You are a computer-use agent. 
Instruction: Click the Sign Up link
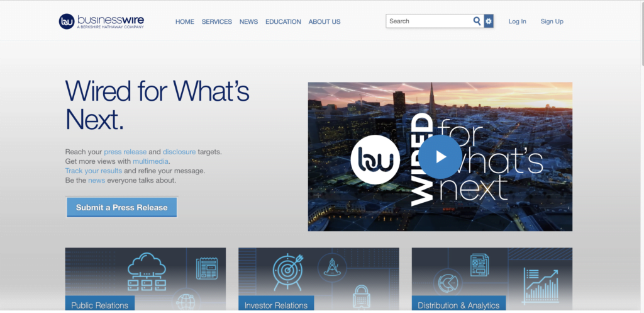pos(552,21)
